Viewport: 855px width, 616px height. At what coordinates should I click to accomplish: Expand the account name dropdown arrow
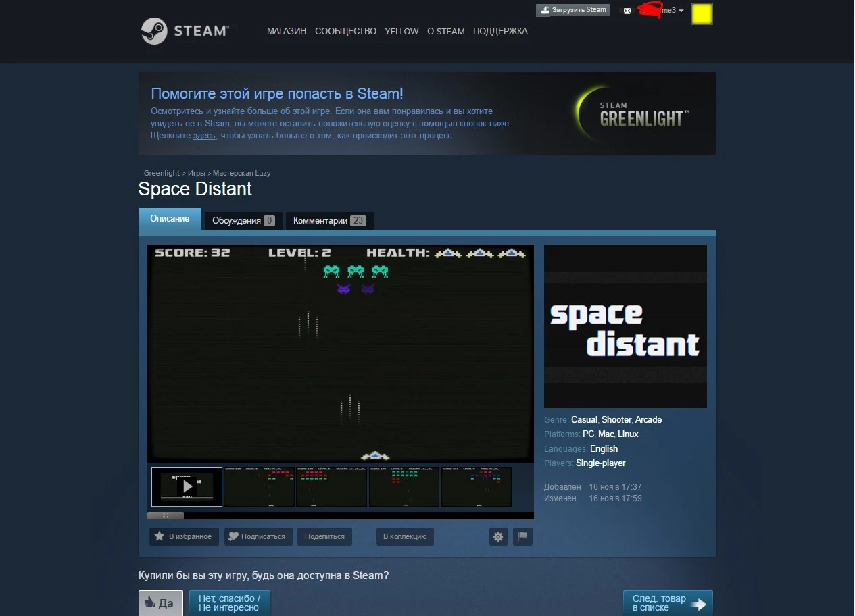tap(681, 11)
